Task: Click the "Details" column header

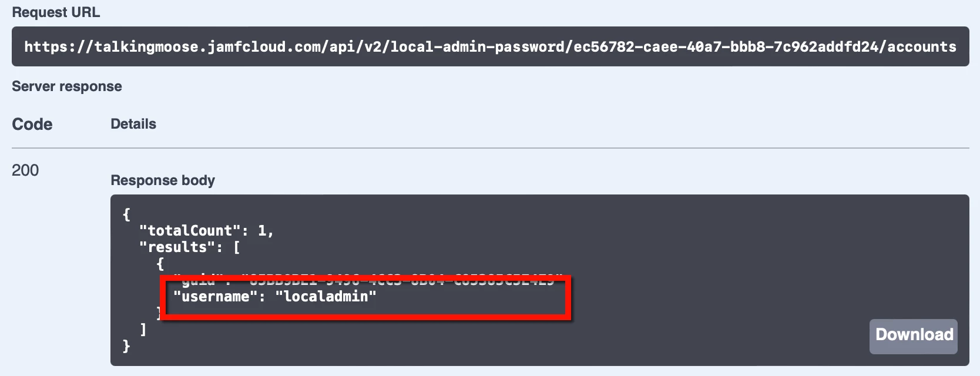Action: pos(133,124)
